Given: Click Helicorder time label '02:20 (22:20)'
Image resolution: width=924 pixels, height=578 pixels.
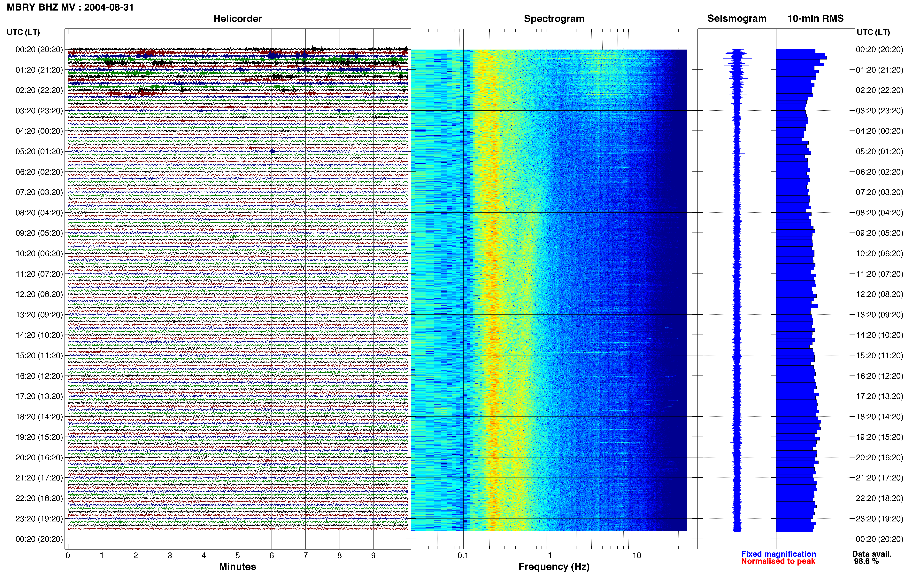Looking at the screenshot, I should click(x=39, y=90).
